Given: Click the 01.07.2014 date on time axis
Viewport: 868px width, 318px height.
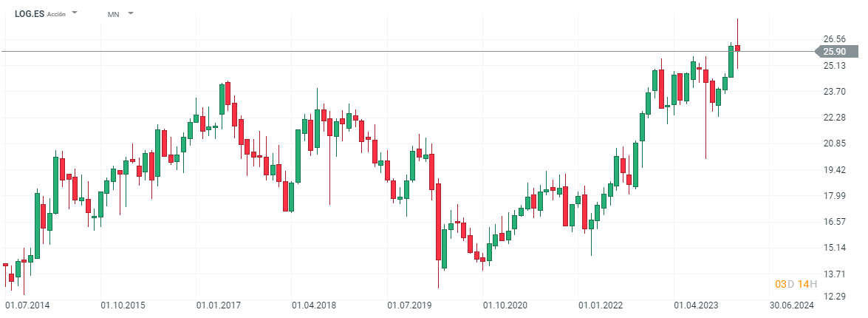Looking at the screenshot, I should pyautogui.click(x=28, y=304).
